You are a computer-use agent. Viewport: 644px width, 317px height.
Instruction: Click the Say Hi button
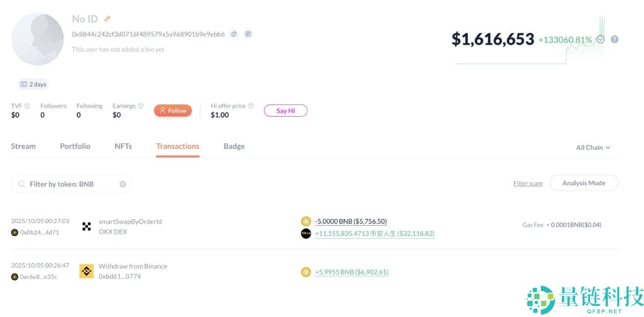tap(285, 111)
